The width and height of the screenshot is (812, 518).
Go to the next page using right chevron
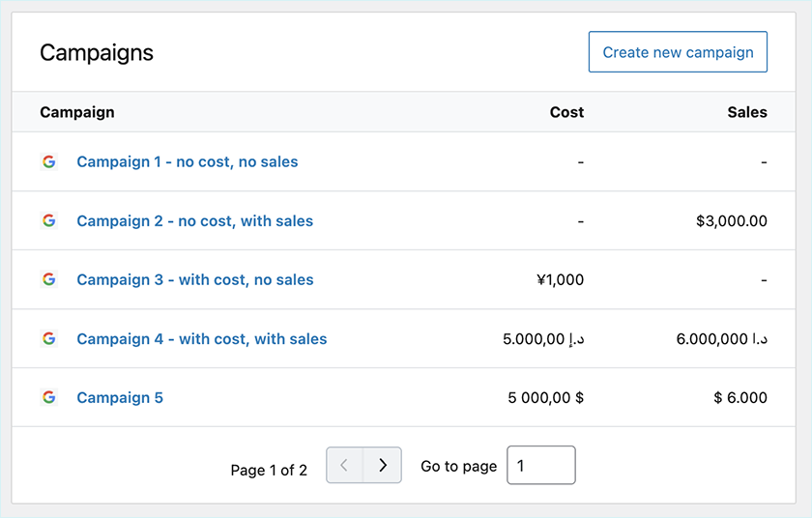pos(383,465)
